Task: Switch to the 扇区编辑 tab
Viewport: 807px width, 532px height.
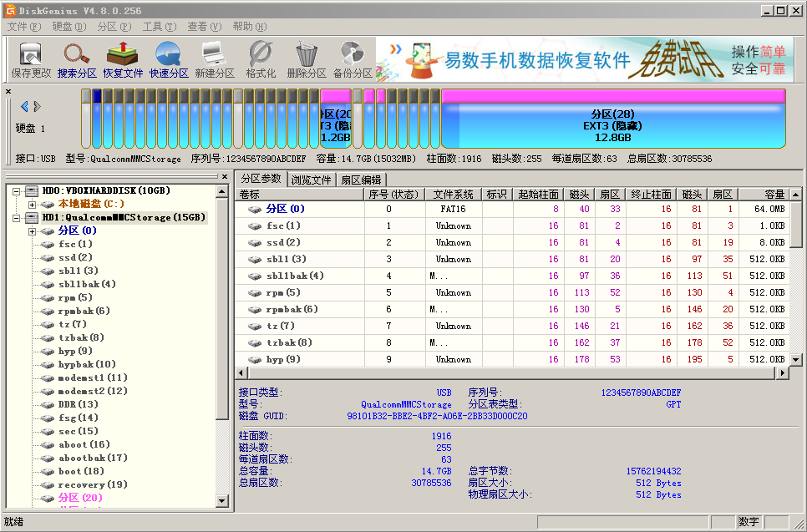Action: coord(361,180)
